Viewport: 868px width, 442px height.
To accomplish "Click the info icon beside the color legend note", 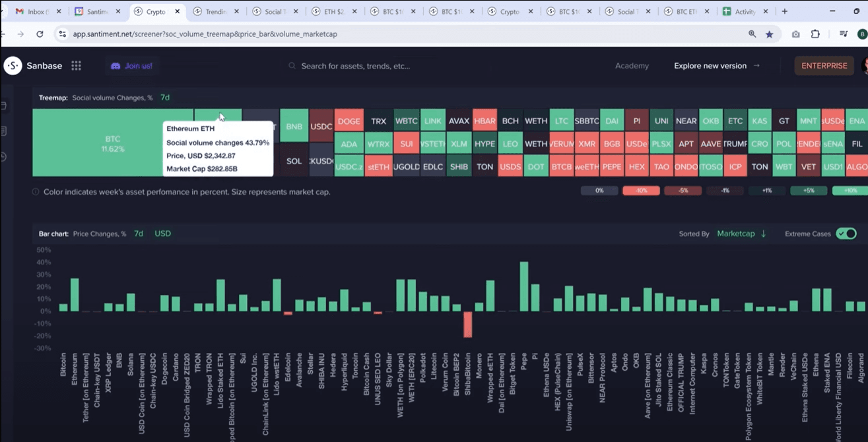I will tap(36, 192).
